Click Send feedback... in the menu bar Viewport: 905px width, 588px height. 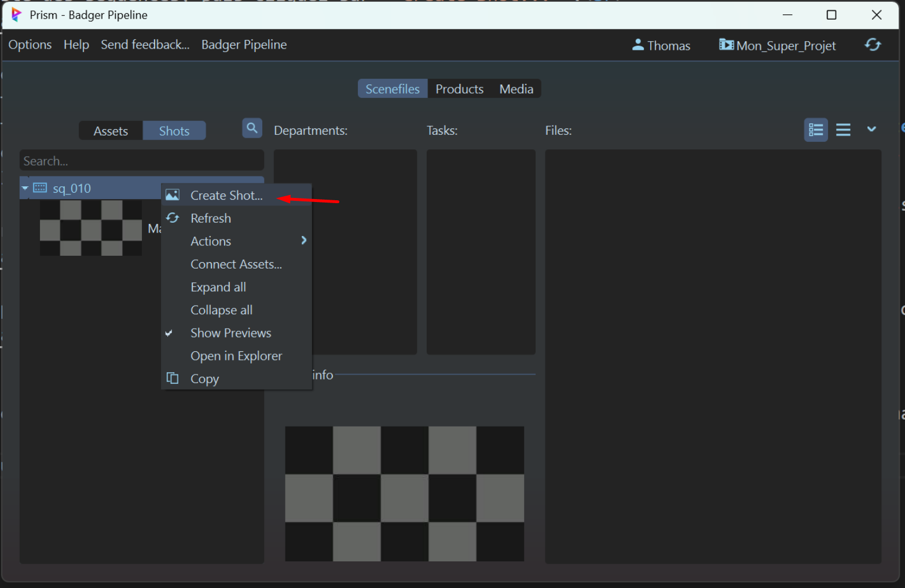click(145, 45)
